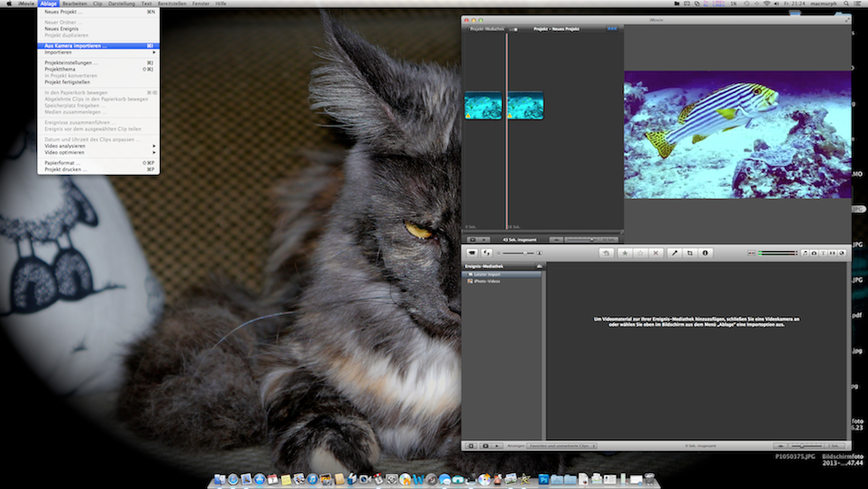The image size is (868, 489).
Task: Select Letzter Import in Ereignis-Mediathek
Action: coord(501,274)
